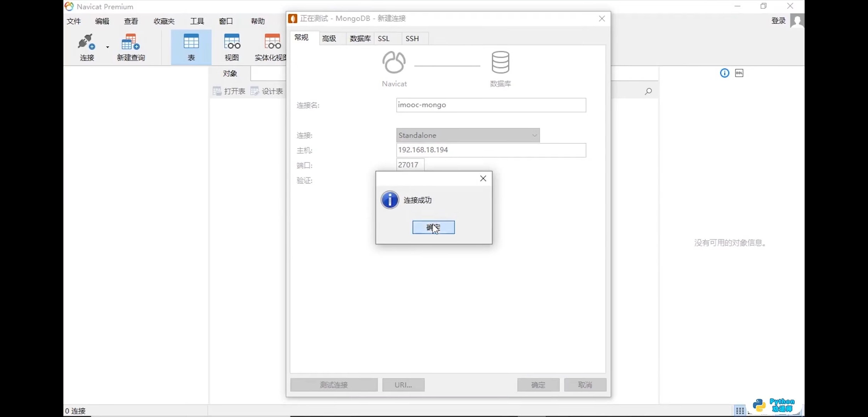Click the database cylinder icon in dialog

(500, 62)
